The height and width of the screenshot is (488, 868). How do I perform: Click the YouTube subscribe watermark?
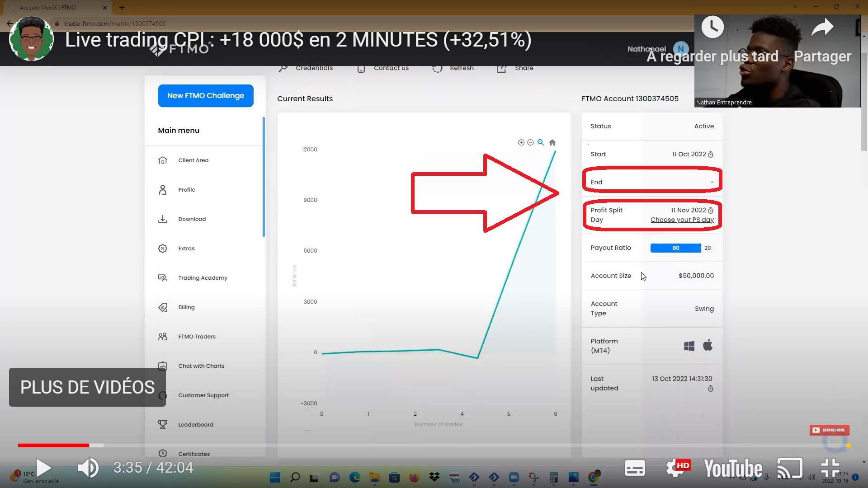click(829, 430)
